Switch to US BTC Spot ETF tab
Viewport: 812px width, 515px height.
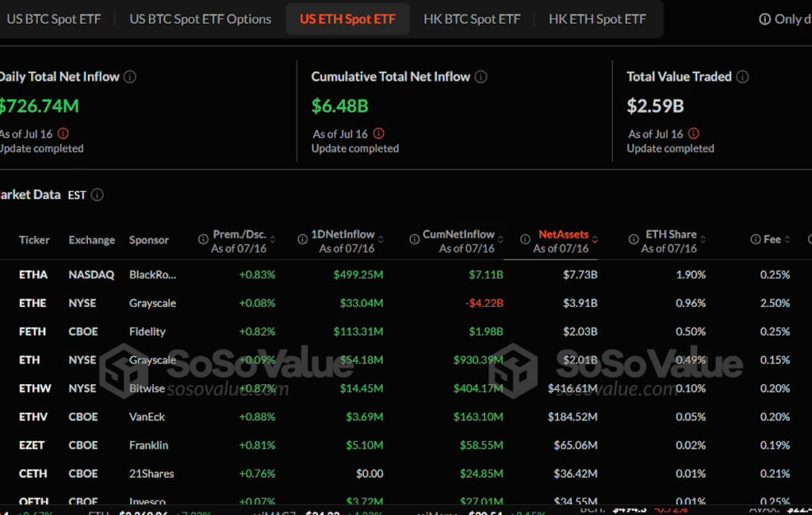pyautogui.click(x=53, y=19)
